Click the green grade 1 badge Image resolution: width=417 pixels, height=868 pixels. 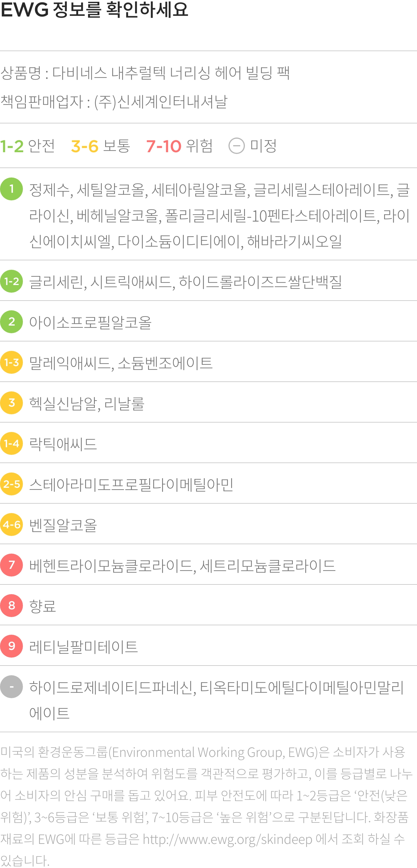pyautogui.click(x=11, y=189)
